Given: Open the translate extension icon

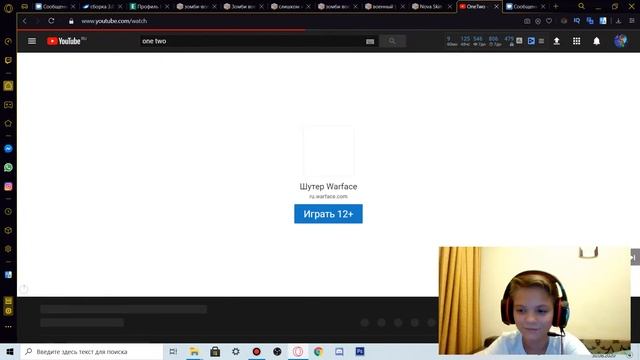Looking at the screenshot, I should click(x=590, y=20).
